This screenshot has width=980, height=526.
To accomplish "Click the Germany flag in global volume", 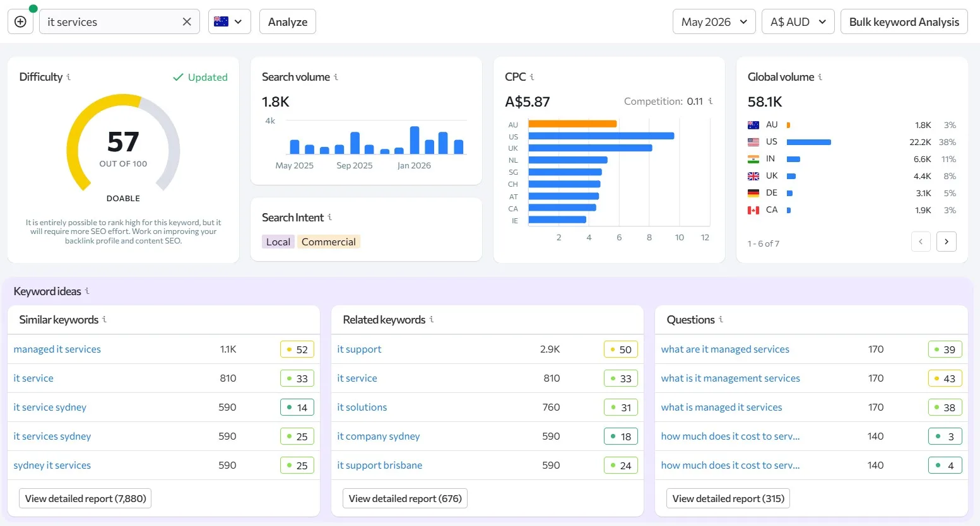I will (x=753, y=193).
